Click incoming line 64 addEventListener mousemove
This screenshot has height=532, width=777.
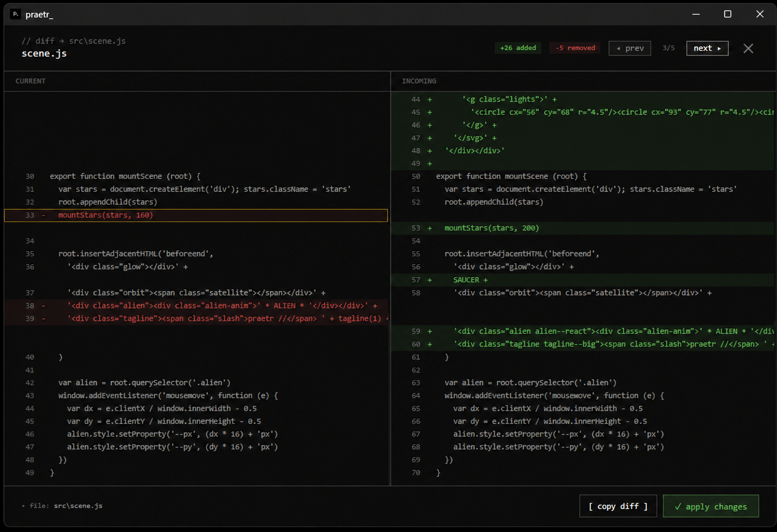click(583, 396)
